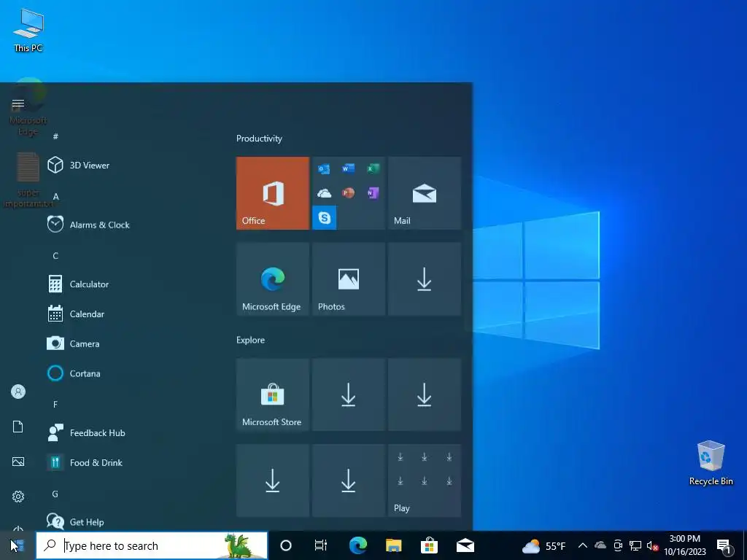Open clock showing 3:00 PM
Image resolution: width=747 pixels, height=560 pixels.
684,545
